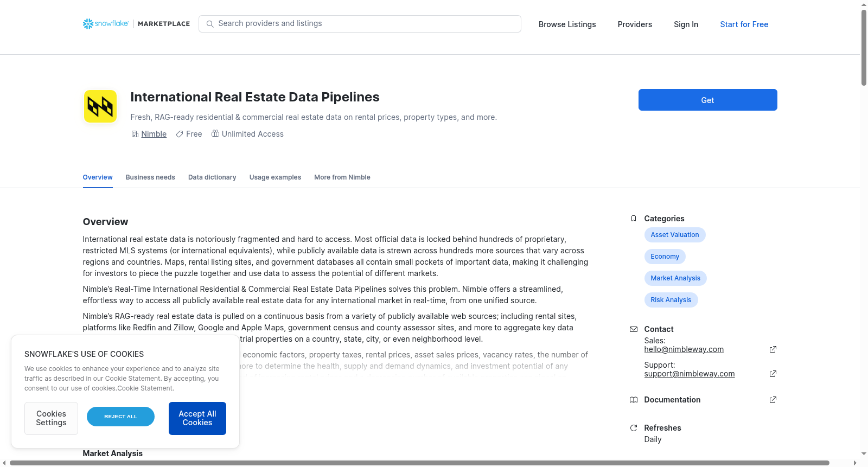Image resolution: width=868 pixels, height=467 pixels.
Task: Click the book icon beside Documentation
Action: pyautogui.click(x=634, y=400)
